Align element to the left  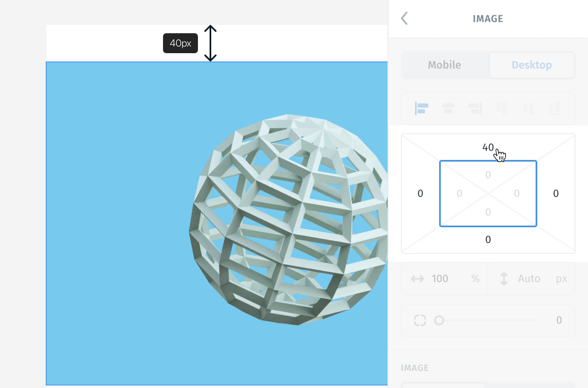tap(421, 108)
